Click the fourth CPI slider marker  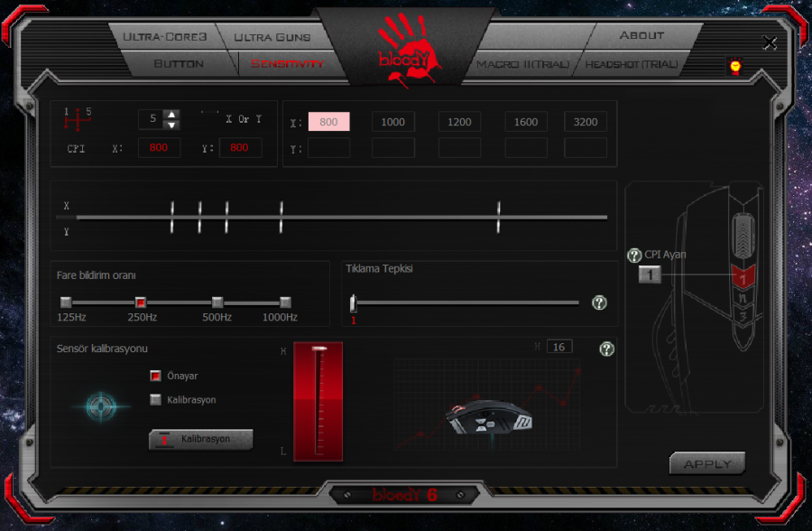coord(281,217)
